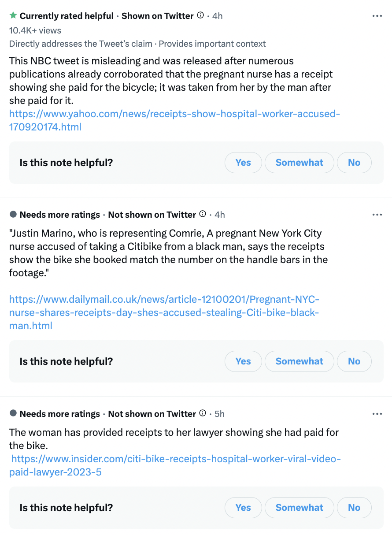This screenshot has height=535, width=392.
Task: Click green star Currently rated helpful icon
Action: pos(13,15)
